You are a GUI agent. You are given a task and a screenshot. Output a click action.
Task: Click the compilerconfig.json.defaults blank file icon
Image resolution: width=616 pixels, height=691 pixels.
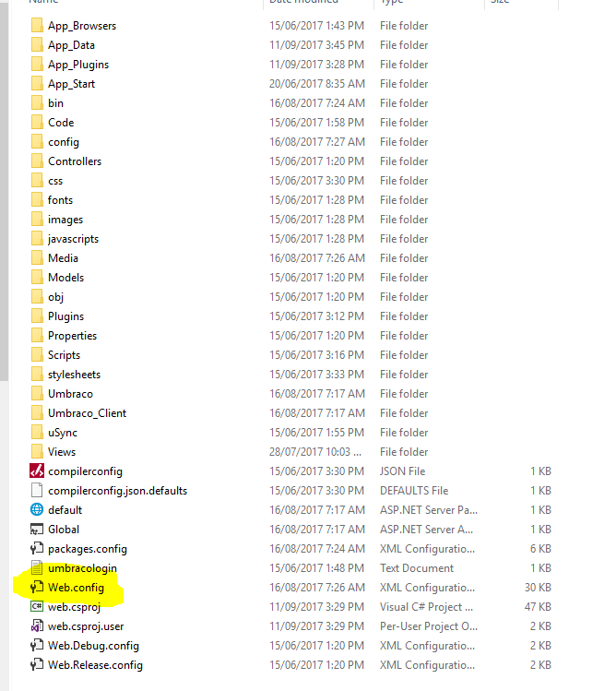(x=37, y=491)
